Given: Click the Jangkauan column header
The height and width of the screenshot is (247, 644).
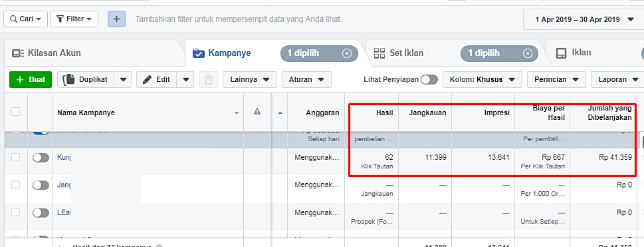Looking at the screenshot, I should 425,113.
